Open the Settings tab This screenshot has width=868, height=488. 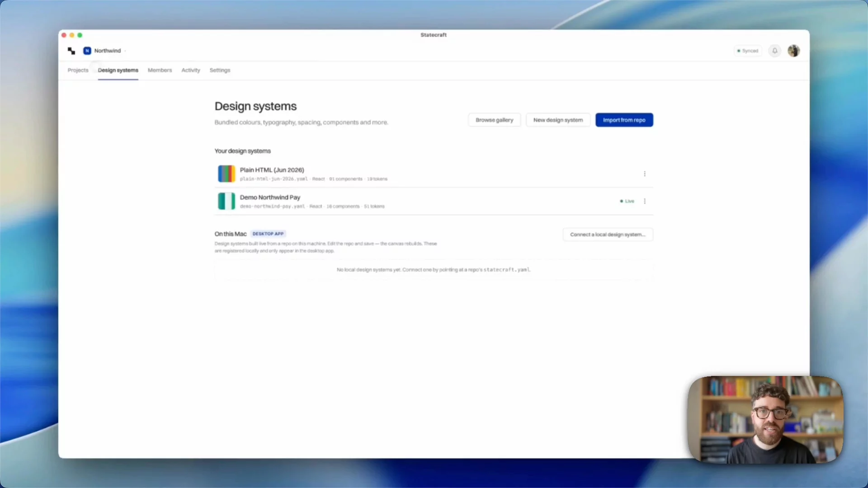point(220,70)
